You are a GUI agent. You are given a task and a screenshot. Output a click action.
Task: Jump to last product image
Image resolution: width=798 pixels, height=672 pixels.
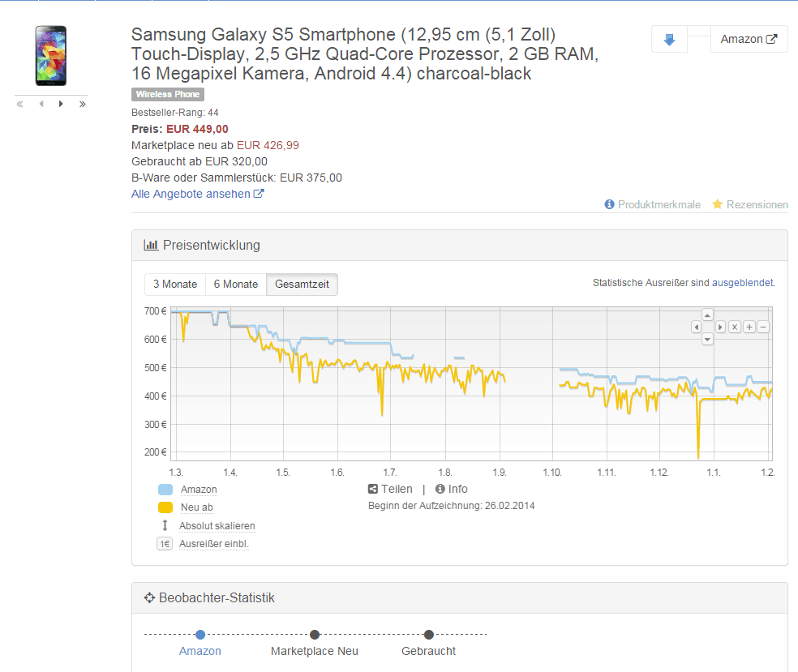click(x=83, y=105)
